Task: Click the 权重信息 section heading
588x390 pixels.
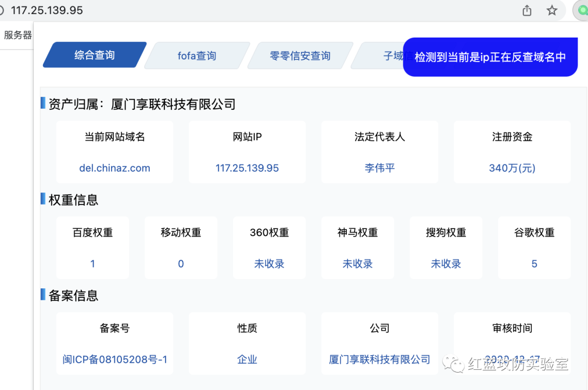Action: (x=73, y=200)
